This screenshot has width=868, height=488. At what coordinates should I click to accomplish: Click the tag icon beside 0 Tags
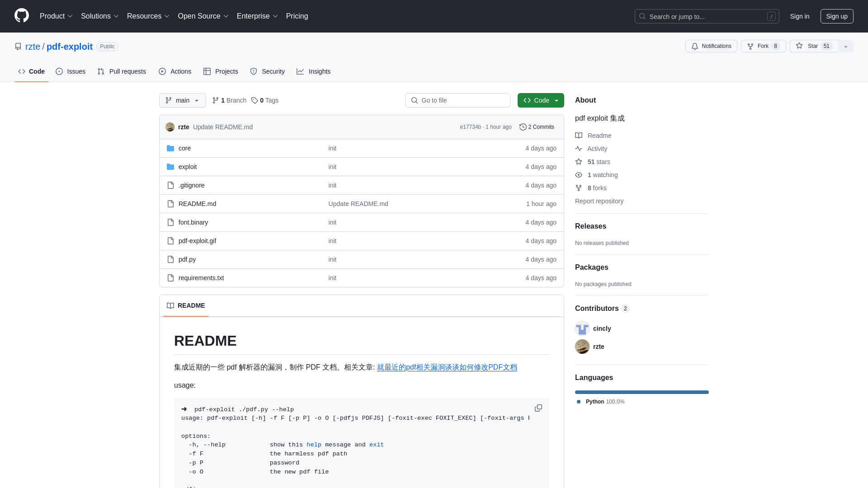(255, 100)
